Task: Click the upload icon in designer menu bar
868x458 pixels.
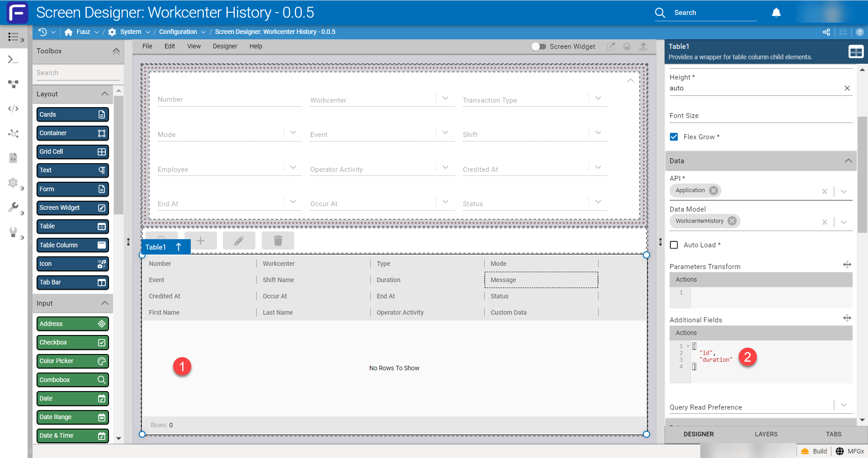Action: pyautogui.click(x=643, y=46)
